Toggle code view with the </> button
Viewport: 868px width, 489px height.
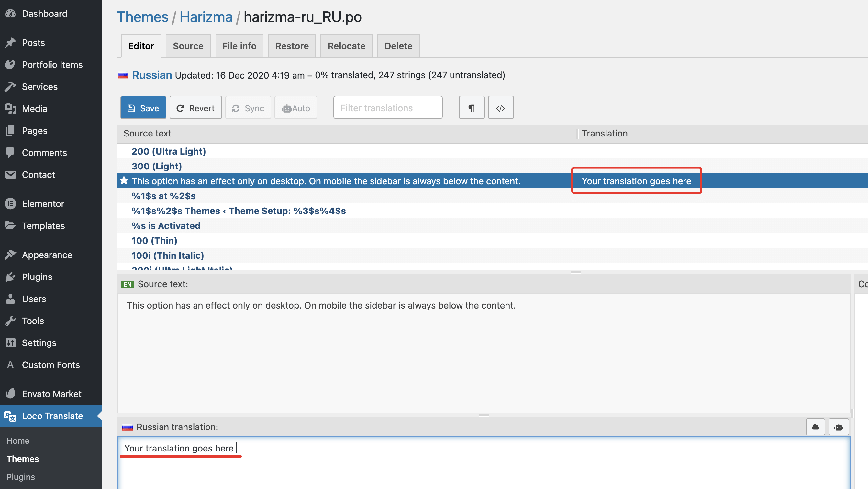tap(500, 108)
